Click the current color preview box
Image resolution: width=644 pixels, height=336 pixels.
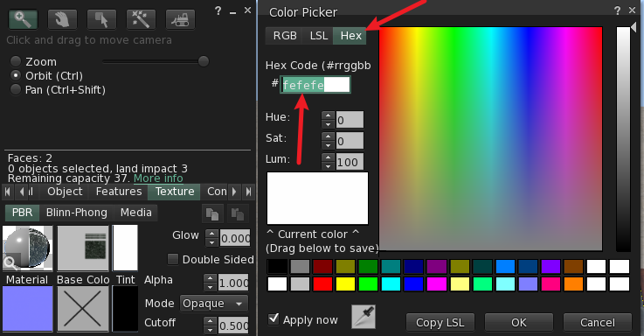(317, 199)
